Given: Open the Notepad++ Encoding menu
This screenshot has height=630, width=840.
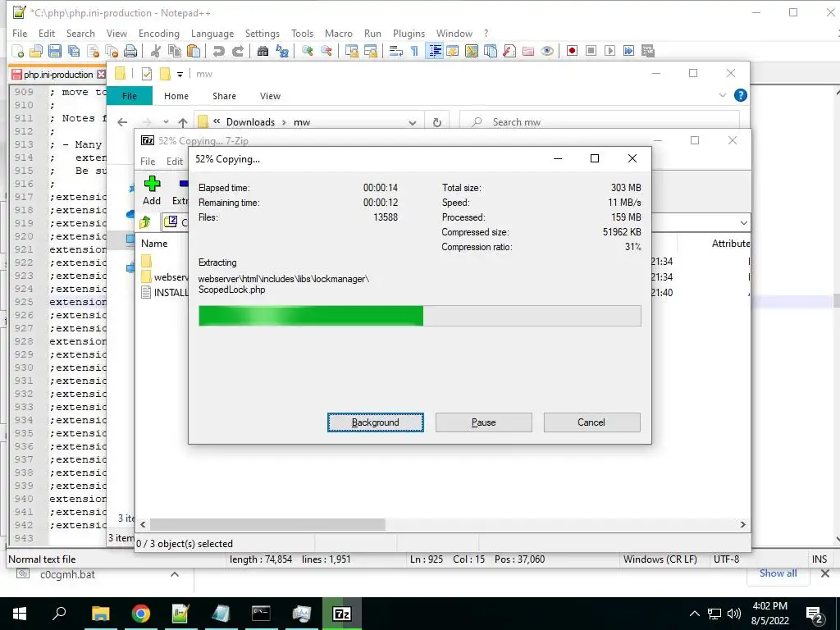Looking at the screenshot, I should 158,33.
